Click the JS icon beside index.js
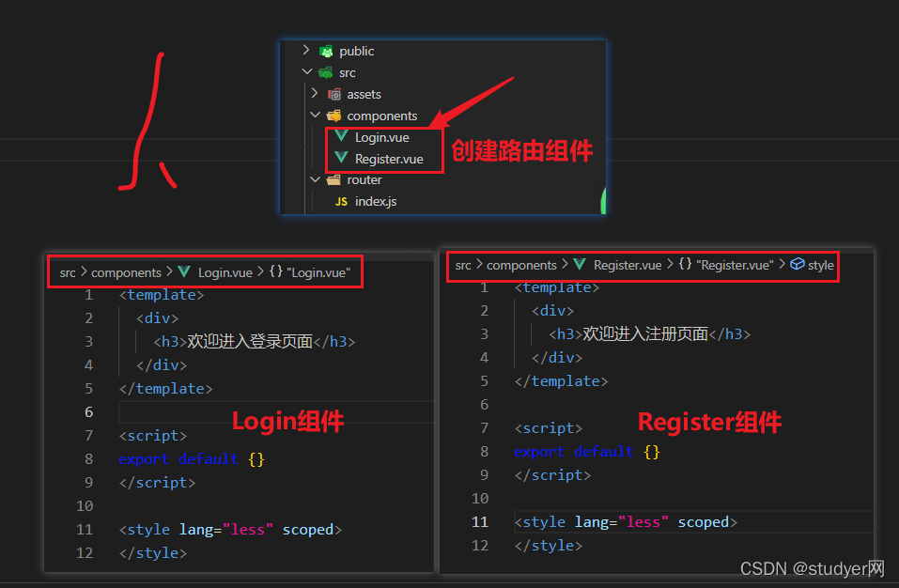 (341, 201)
